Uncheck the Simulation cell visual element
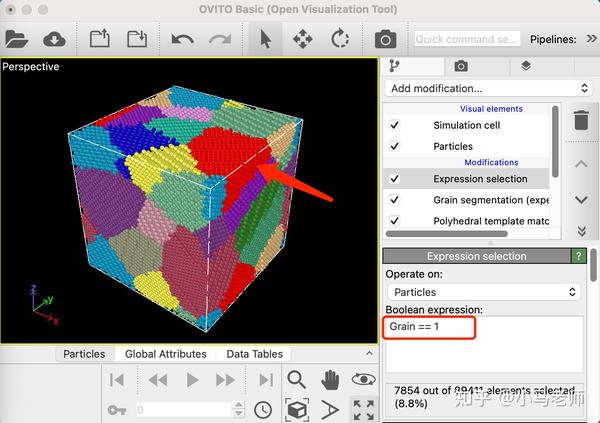This screenshot has height=423, width=600. tap(394, 125)
